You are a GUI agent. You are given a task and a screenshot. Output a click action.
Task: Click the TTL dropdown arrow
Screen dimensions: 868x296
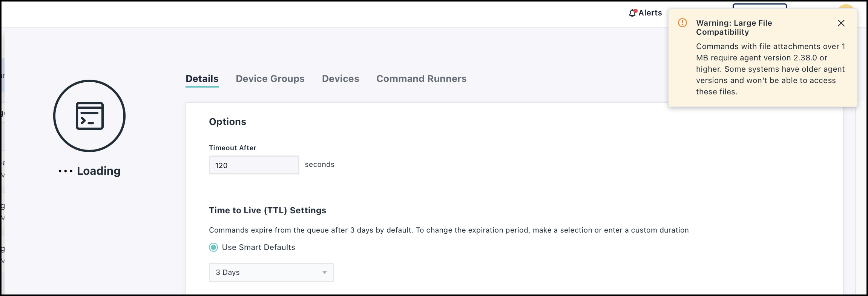click(x=324, y=273)
